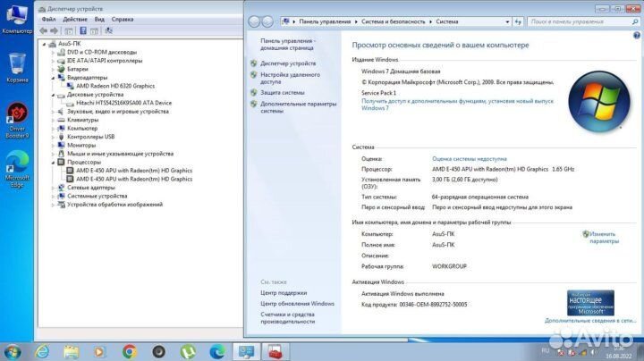The width and height of the screenshot is (644, 361).
Task: Open Дополнительные параметры системы link
Action: tap(298, 107)
